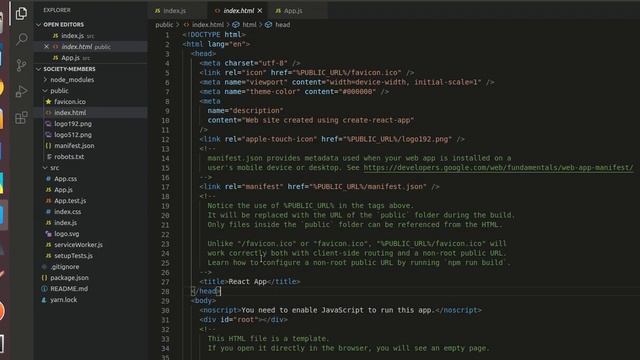
Task: Open logo.svg file
Action: (67, 234)
